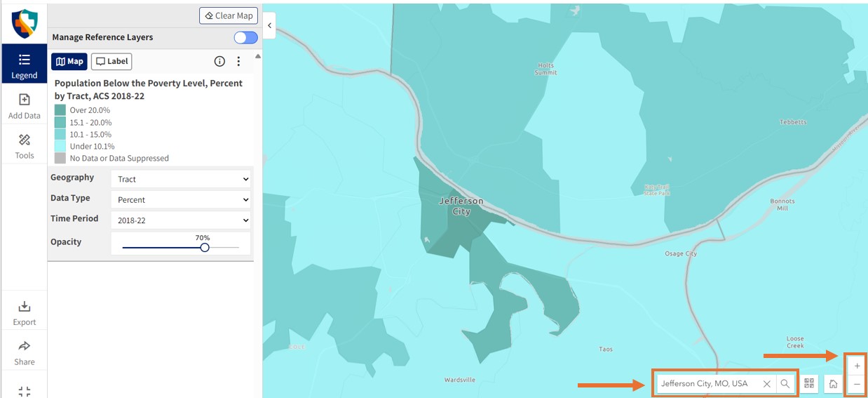Open the basemap gallery grid icon
The width and height of the screenshot is (868, 398).
tap(810, 384)
